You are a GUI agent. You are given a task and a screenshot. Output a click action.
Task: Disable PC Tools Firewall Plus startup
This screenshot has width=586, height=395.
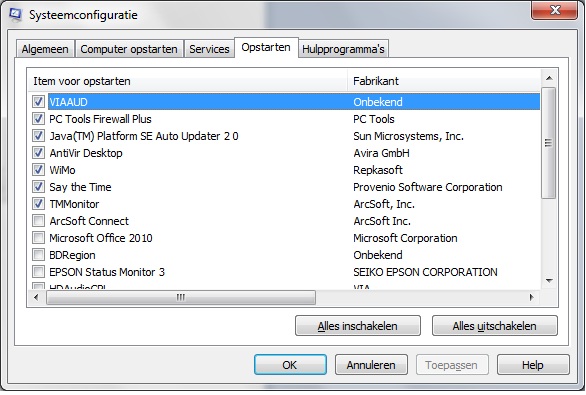(38, 119)
